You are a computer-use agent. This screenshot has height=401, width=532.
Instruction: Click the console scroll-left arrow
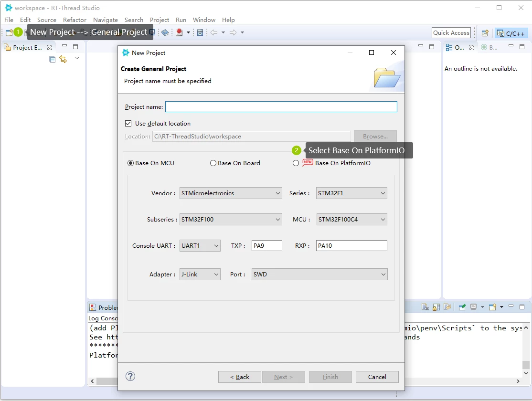pyautogui.click(x=92, y=381)
